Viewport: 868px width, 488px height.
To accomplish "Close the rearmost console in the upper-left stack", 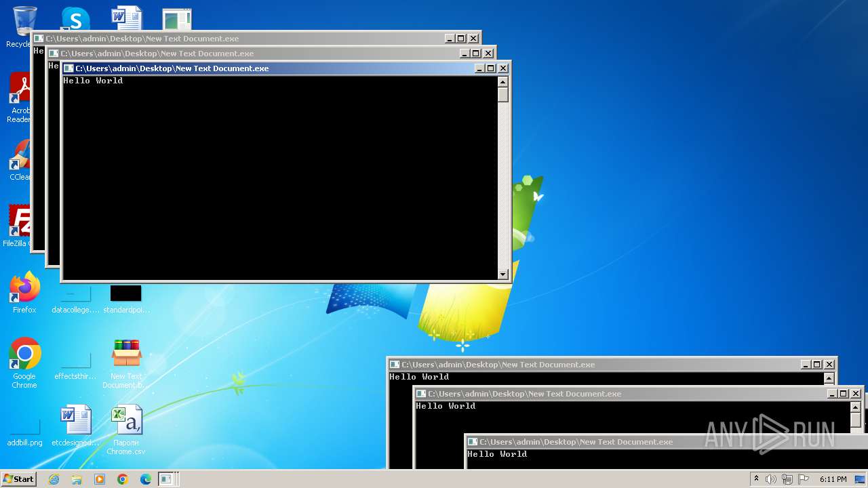I will pyautogui.click(x=473, y=39).
